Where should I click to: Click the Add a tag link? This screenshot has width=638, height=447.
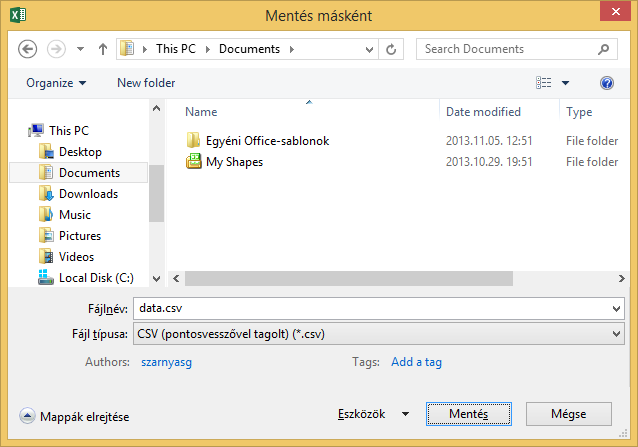coord(416,362)
